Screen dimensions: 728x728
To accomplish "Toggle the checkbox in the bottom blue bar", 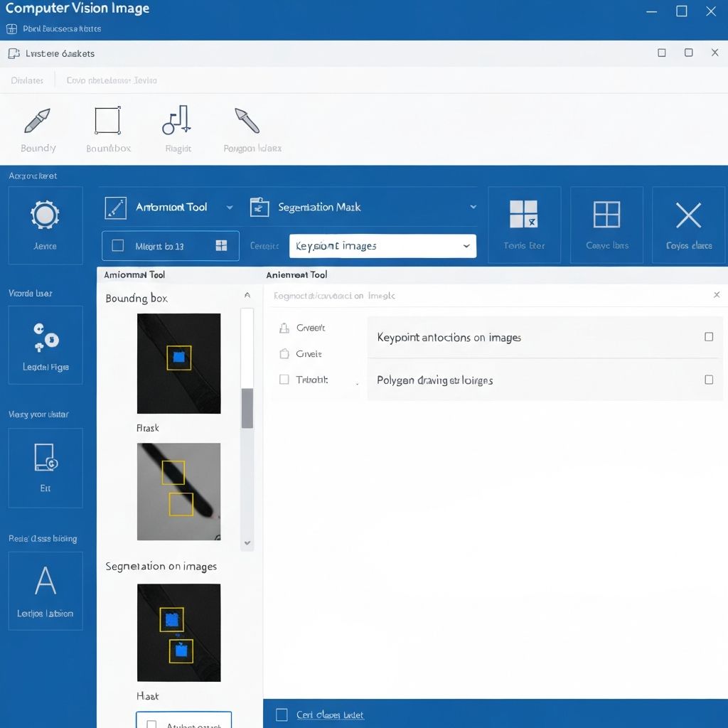I will 282,714.
